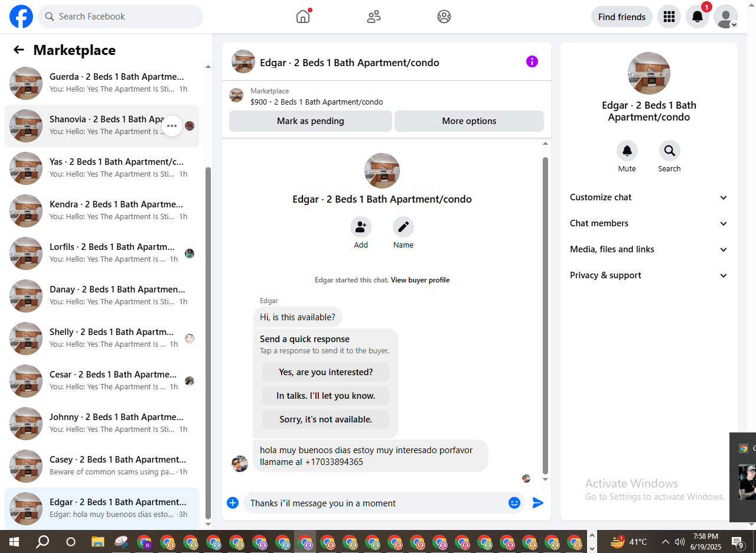Select Edgar's chat in the left list
This screenshot has width=756, height=553.
(102, 509)
